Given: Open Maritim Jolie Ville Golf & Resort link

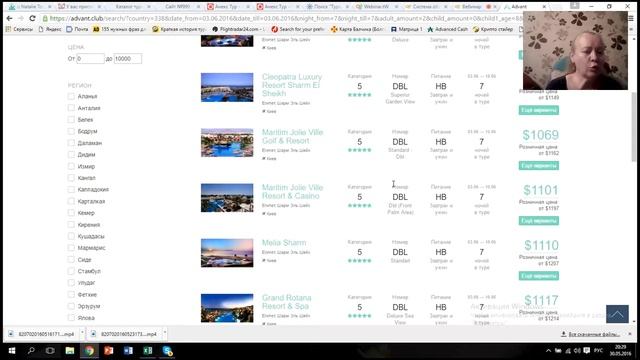Looking at the screenshot, I should tap(292, 136).
